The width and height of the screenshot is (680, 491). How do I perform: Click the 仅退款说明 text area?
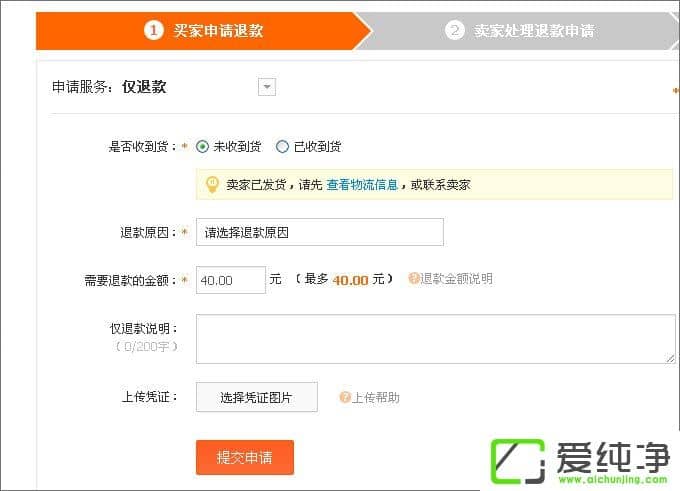pyautogui.click(x=435, y=338)
